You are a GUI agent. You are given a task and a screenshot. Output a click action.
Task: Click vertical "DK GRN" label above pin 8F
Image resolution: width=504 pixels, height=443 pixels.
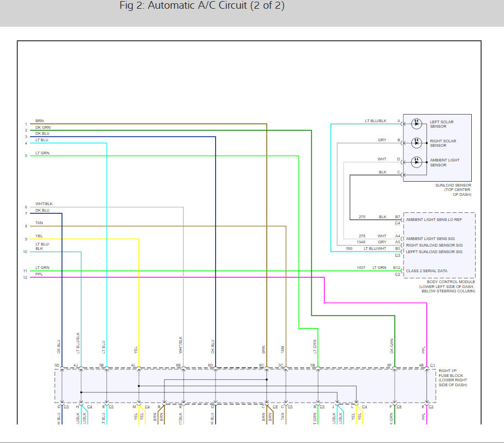click(392, 346)
